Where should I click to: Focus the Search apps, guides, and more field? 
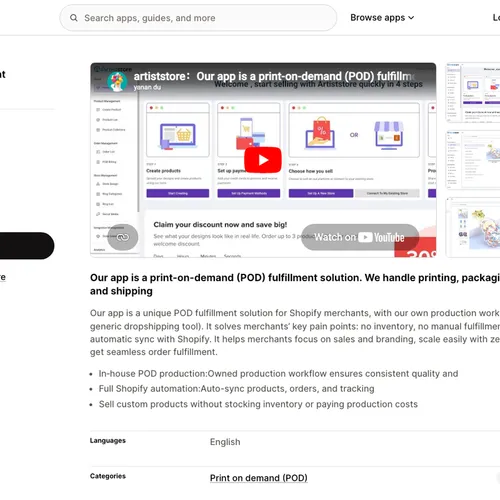tap(198, 18)
